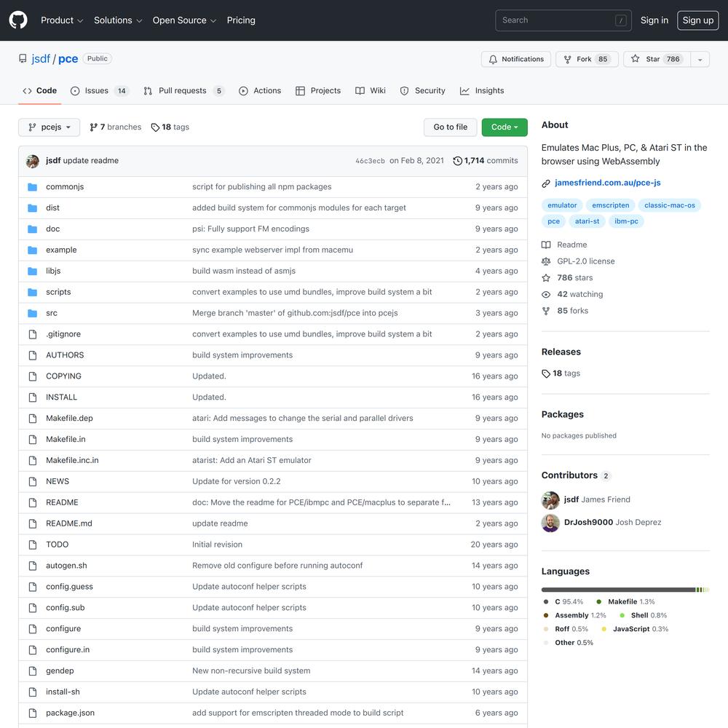
Task: Click the fork icon beside 85 forks
Action: [x=546, y=311]
